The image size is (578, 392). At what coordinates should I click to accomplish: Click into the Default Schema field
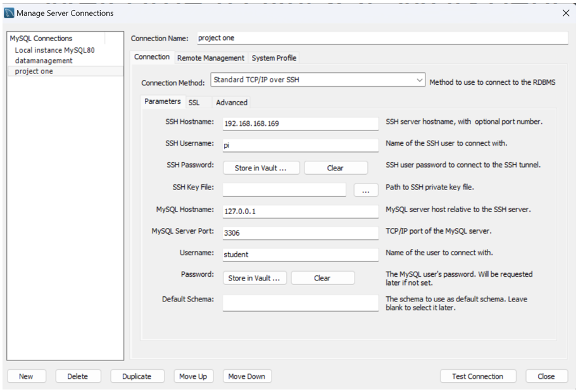[300, 303]
